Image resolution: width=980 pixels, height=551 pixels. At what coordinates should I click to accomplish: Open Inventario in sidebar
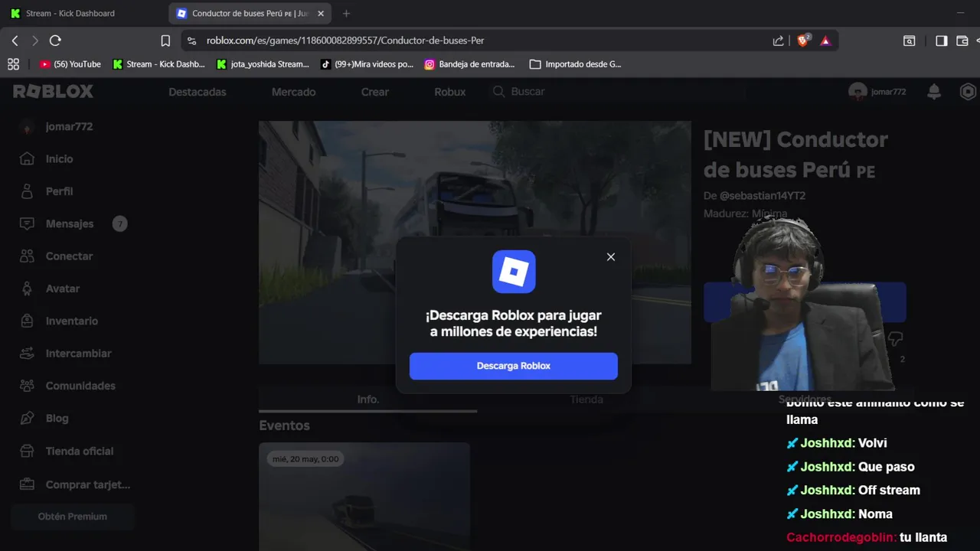coord(58,321)
